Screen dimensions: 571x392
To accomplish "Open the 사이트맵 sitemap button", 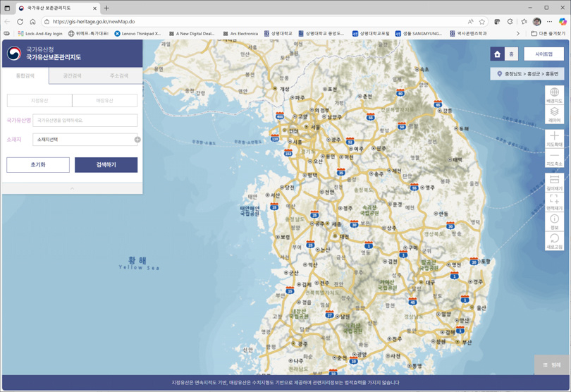I will point(544,54).
